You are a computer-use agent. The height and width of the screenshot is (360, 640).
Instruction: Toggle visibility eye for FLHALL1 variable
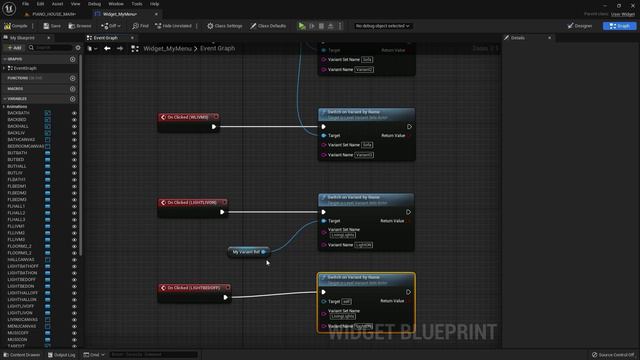(x=74, y=207)
